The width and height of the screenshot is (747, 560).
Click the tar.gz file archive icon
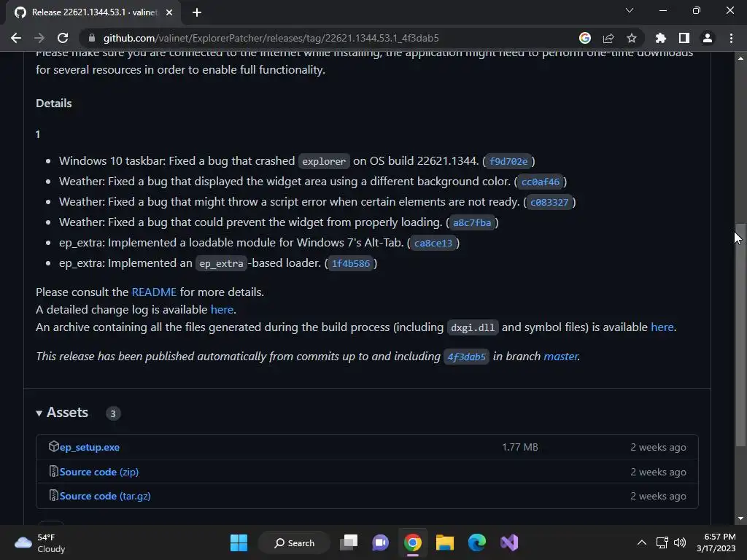coord(54,495)
